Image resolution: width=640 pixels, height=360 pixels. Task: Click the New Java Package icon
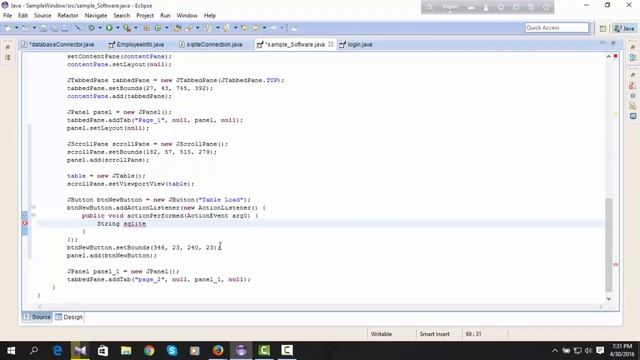pos(147,28)
